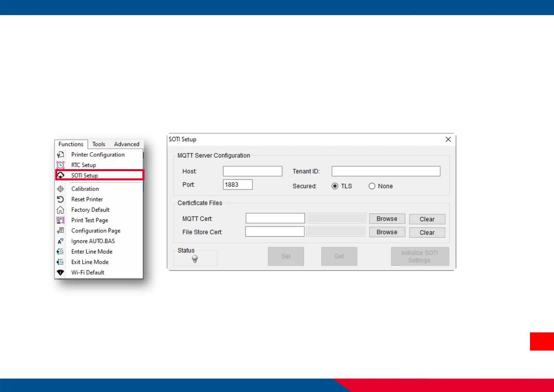This screenshot has width=554, height=392.
Task: Click the RTC Setup clock icon
Action: 61,165
